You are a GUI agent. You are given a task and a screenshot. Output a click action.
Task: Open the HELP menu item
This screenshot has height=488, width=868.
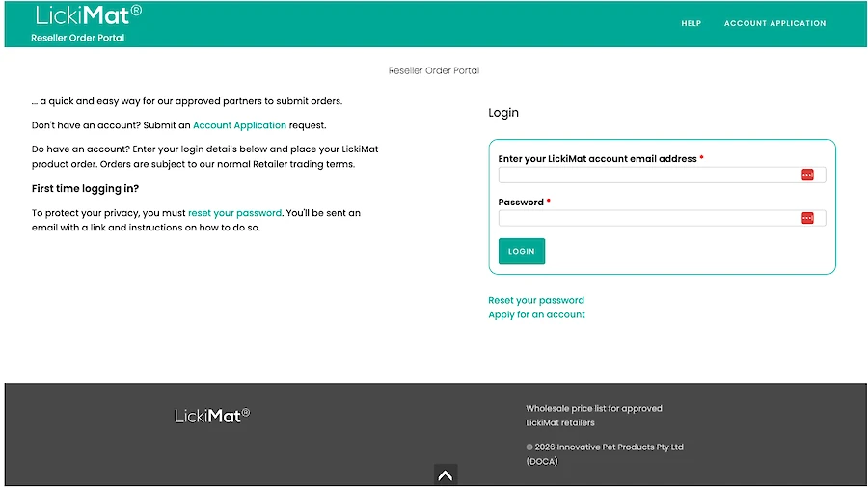point(691,23)
